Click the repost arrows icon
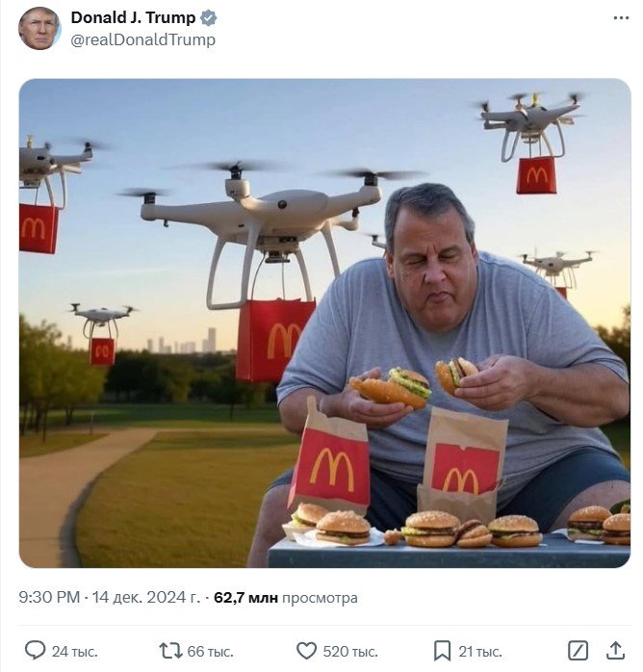The height and width of the screenshot is (672, 643). tap(171, 651)
